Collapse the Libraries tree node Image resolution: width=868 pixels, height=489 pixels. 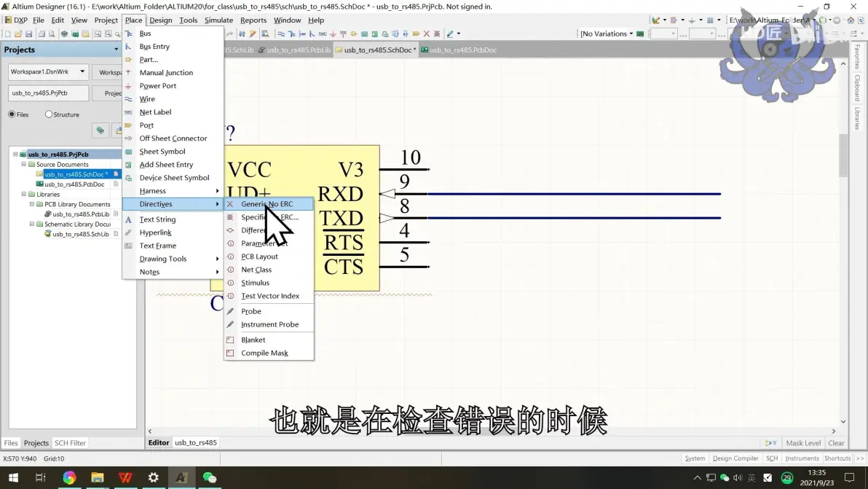click(24, 195)
